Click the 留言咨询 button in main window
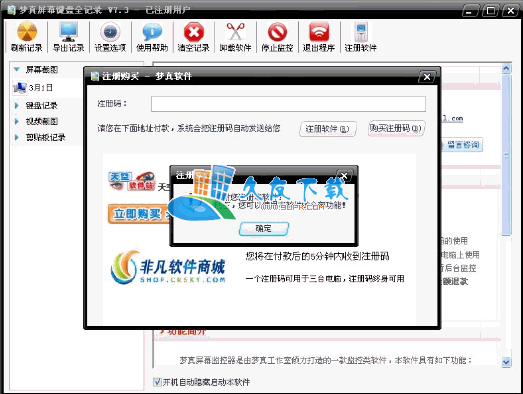 point(462,145)
